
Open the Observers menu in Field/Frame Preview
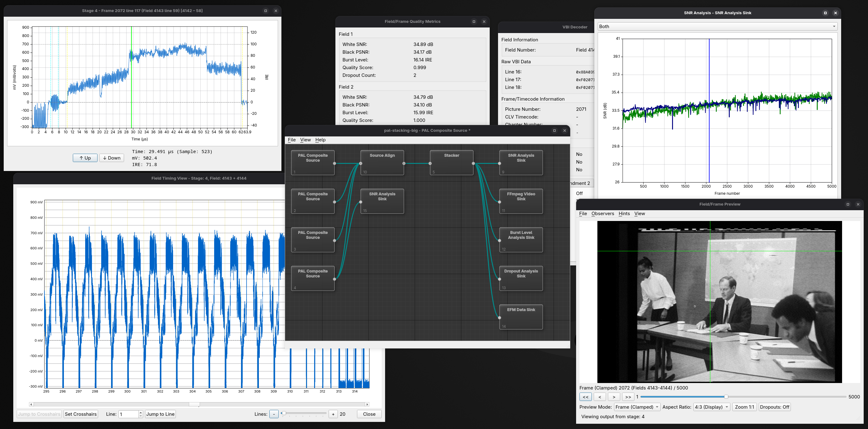603,213
